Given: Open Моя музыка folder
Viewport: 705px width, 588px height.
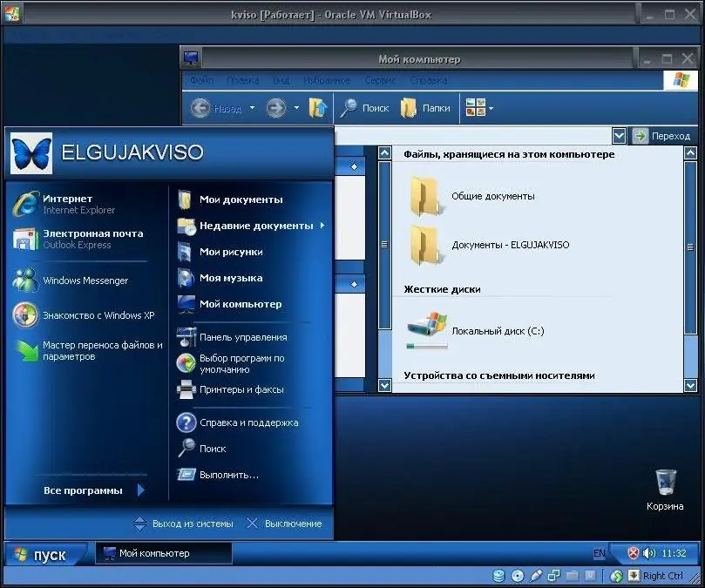Looking at the screenshot, I should tap(220, 278).
